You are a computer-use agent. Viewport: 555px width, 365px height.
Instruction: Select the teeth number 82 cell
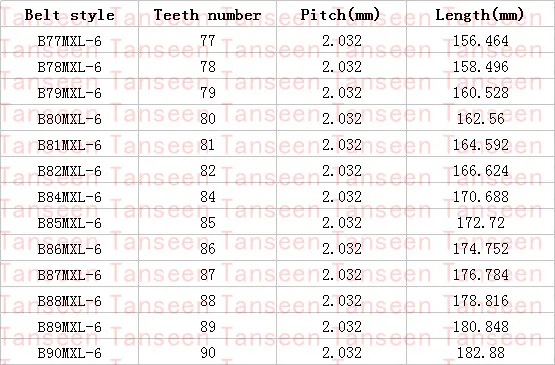[208, 171]
